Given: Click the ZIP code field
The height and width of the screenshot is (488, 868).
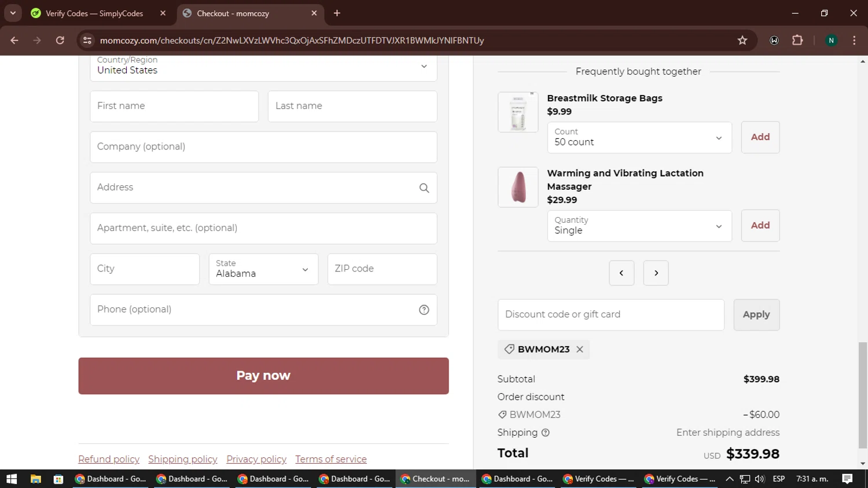Looking at the screenshot, I should pyautogui.click(x=382, y=269).
